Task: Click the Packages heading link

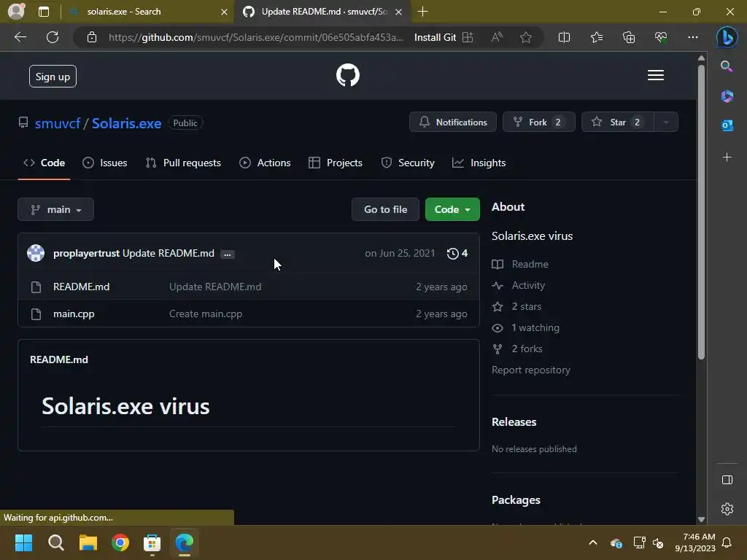Action: click(x=516, y=500)
